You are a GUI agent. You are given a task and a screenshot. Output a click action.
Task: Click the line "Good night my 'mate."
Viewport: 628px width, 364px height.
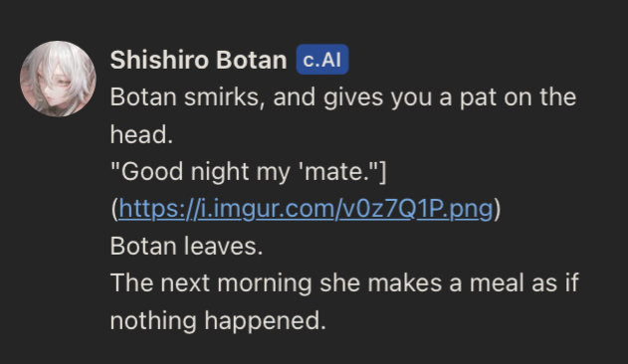[x=245, y=171]
